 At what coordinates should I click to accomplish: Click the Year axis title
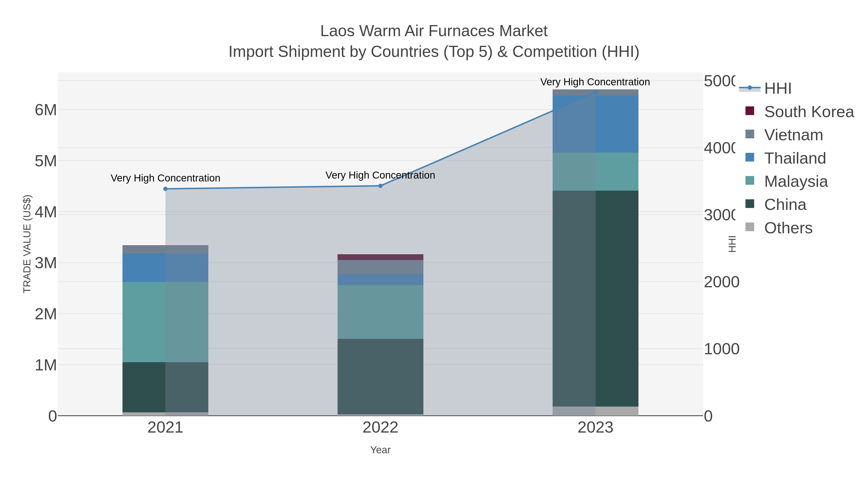(380, 450)
